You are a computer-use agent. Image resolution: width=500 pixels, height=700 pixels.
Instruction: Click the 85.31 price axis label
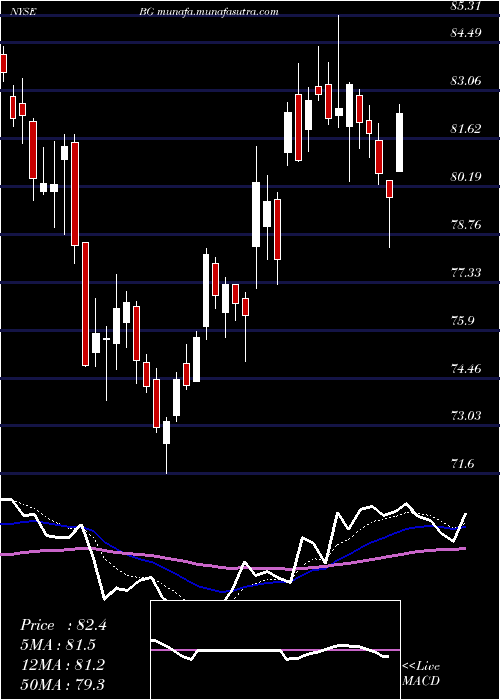467,6
